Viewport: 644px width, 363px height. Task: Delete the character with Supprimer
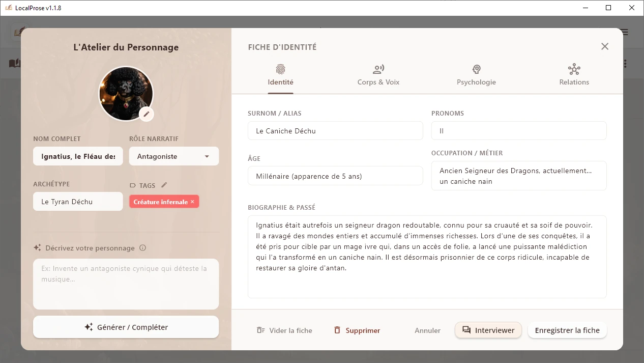coord(357,330)
